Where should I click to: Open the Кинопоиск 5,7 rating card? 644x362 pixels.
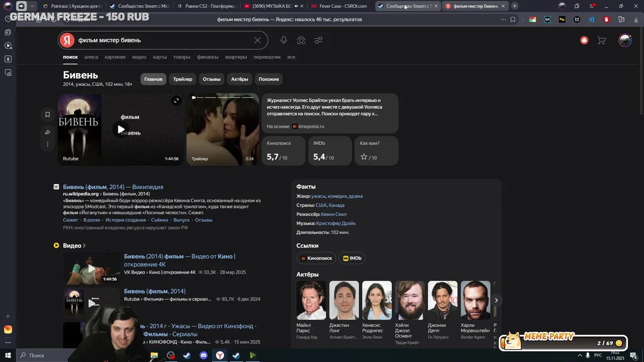(283, 151)
